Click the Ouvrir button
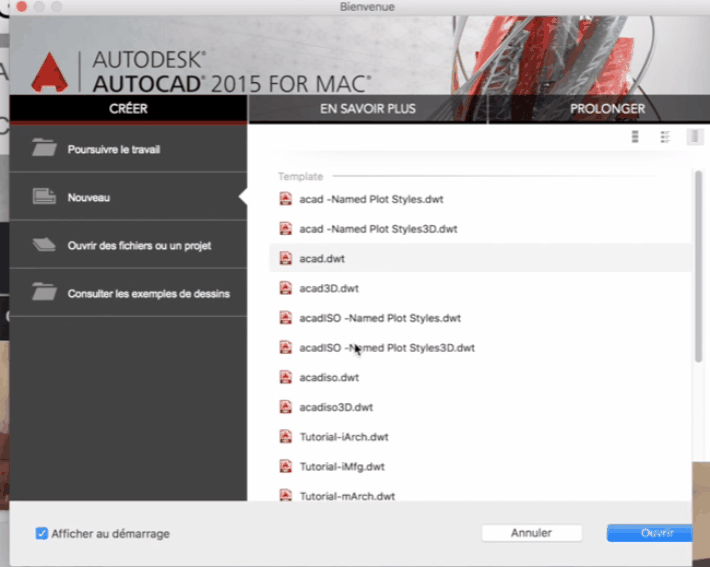Viewport: 710px width, 567px height. pos(650,533)
